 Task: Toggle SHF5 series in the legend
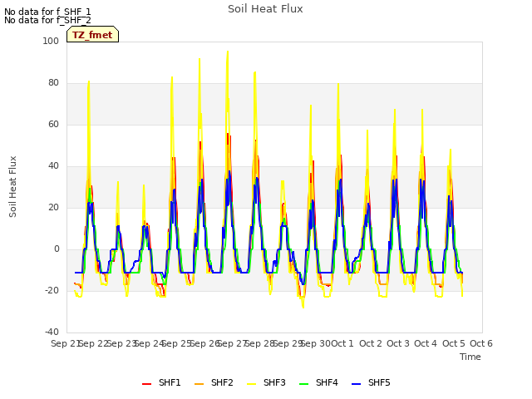(371, 382)
